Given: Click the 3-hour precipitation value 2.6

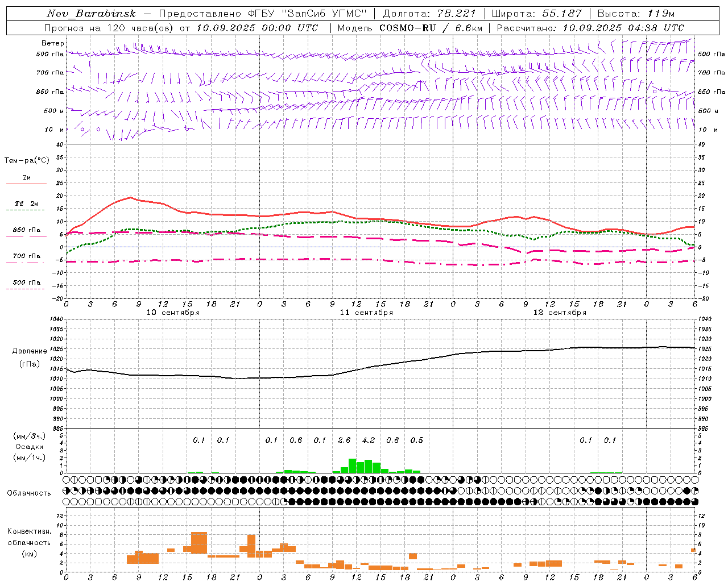Looking at the screenshot, I should pyautogui.click(x=344, y=440).
